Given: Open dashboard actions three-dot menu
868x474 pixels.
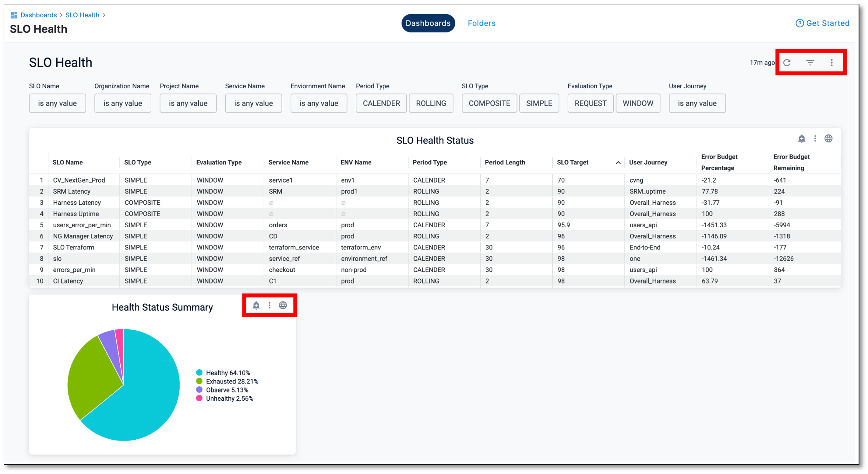Looking at the screenshot, I should coord(831,63).
